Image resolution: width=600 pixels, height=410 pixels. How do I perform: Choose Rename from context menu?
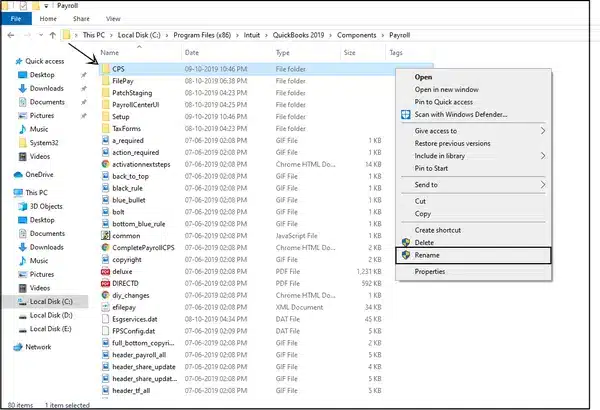click(x=473, y=255)
